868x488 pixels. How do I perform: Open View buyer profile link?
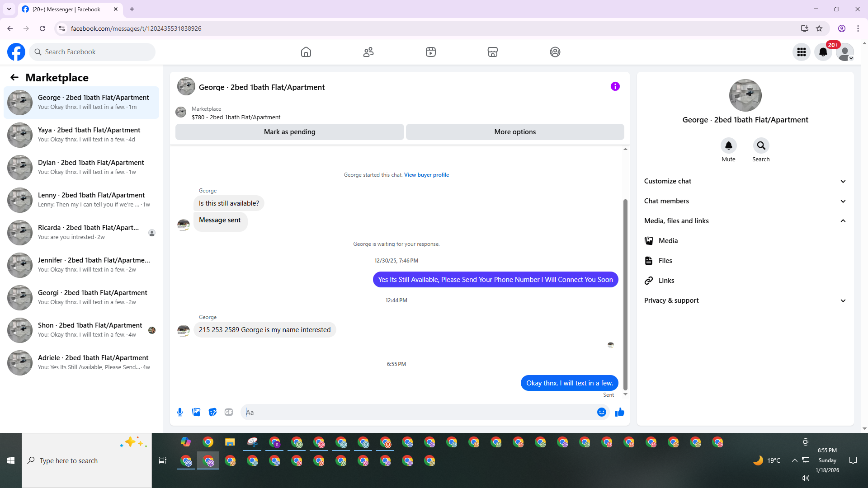(x=426, y=175)
